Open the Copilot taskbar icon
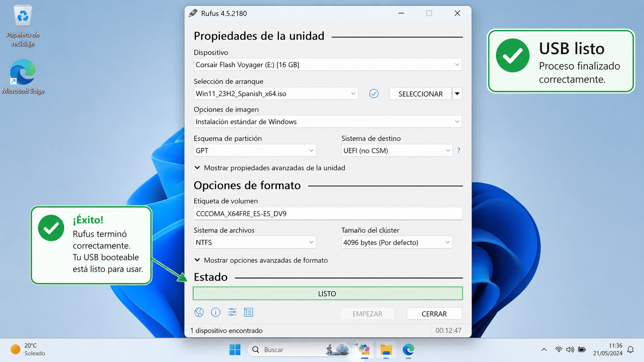 [x=364, y=350]
